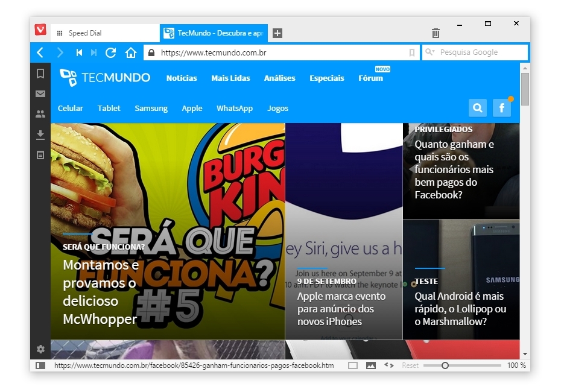This screenshot has height=392, width=561.
Task: Click the zoom slider handle
Action: (445, 365)
